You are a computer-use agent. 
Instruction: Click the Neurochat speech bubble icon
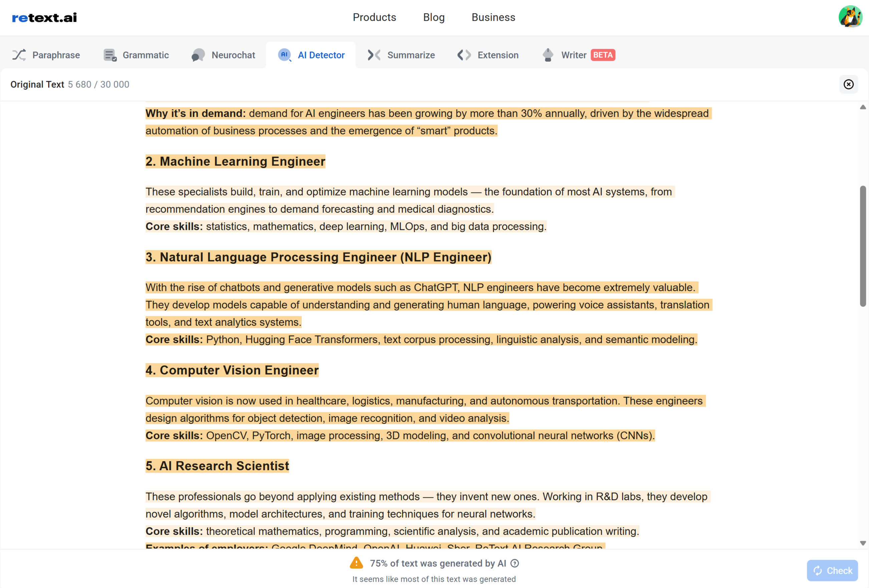[x=198, y=55]
